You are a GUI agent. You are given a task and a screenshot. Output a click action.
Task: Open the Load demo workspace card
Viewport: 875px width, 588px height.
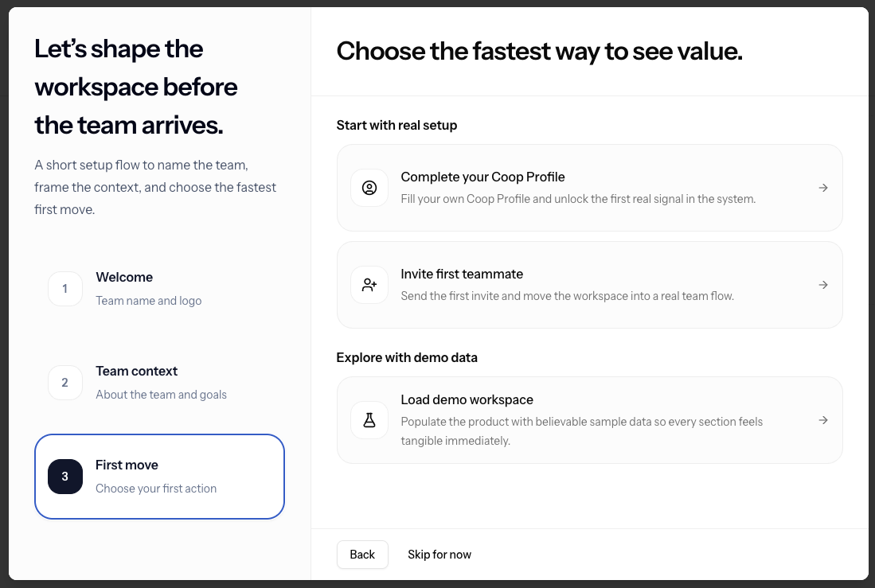[x=589, y=420]
